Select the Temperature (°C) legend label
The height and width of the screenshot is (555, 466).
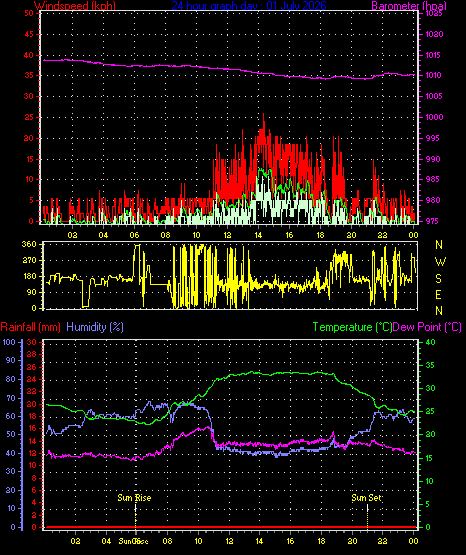[352, 327]
